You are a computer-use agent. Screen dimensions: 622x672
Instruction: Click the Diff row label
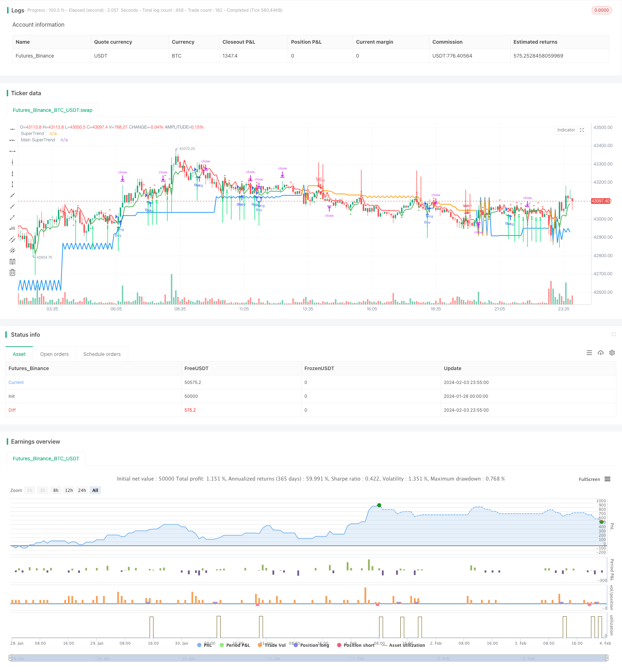[x=12, y=410]
